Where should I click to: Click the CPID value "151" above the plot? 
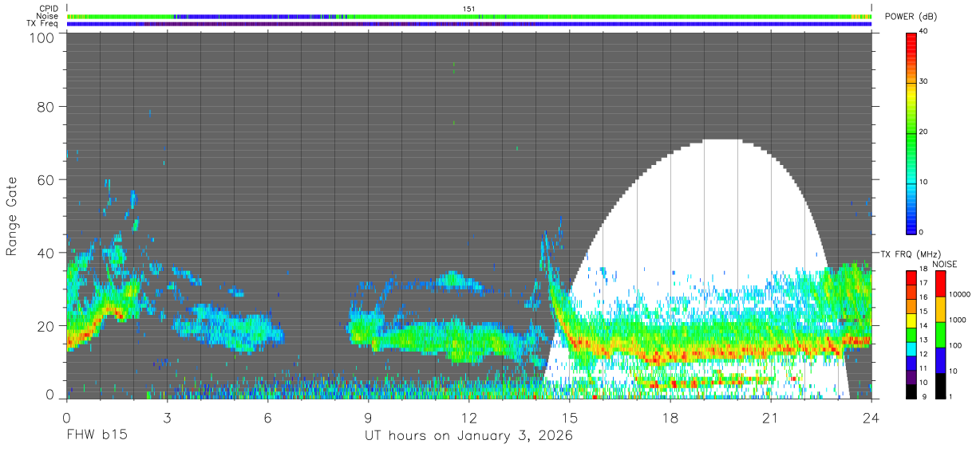pos(469,8)
